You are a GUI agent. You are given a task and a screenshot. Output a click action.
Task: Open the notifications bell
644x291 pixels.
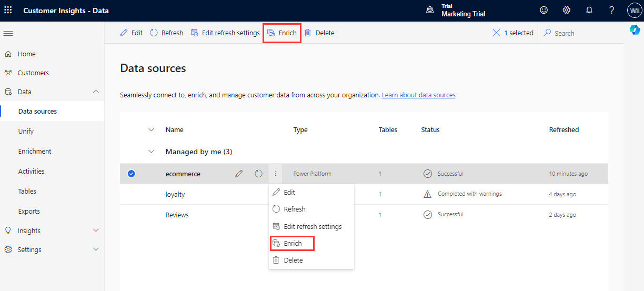[589, 10]
